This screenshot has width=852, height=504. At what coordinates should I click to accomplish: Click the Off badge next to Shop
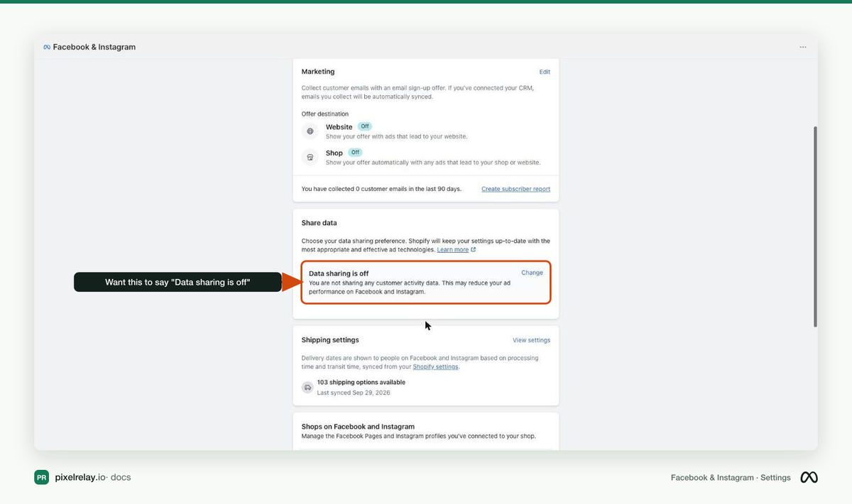click(x=355, y=153)
